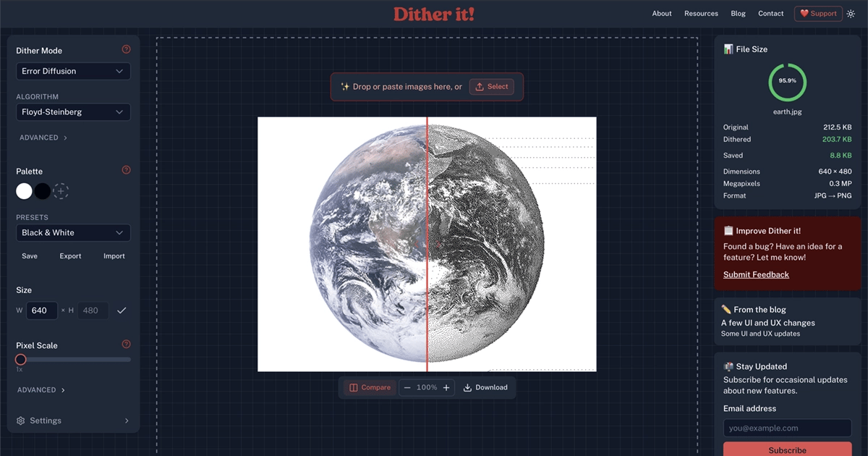The height and width of the screenshot is (456, 868).
Task: Open the Black & White presets dropdown
Action: (x=73, y=232)
